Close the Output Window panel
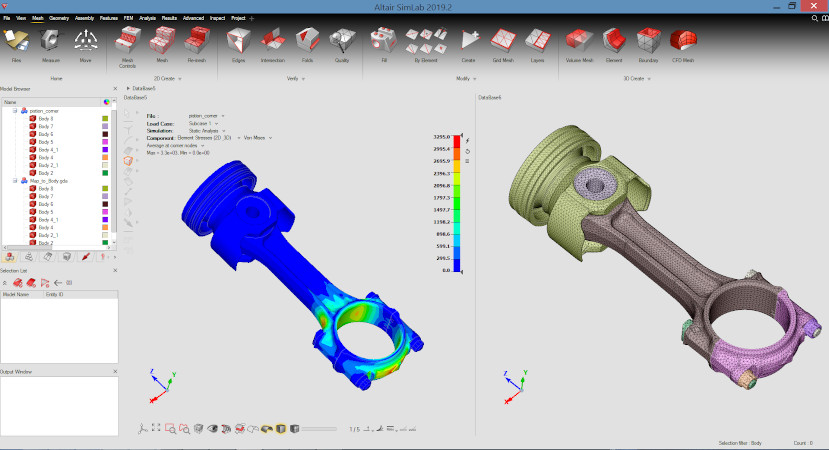 pos(115,372)
